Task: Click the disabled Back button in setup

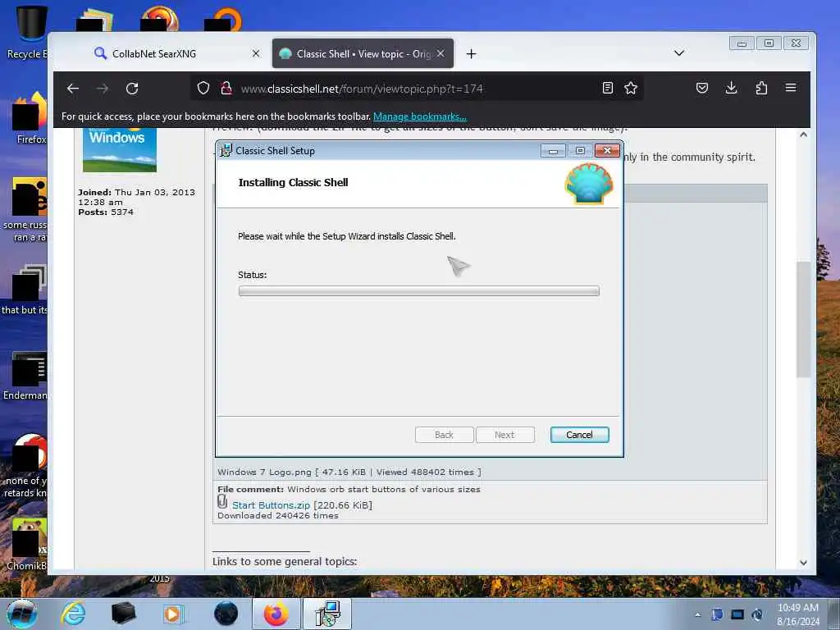Action: pyautogui.click(x=444, y=435)
